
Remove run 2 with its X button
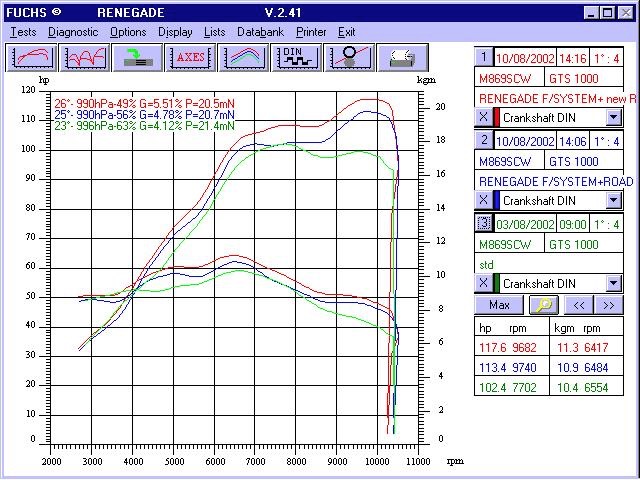pyautogui.click(x=484, y=200)
